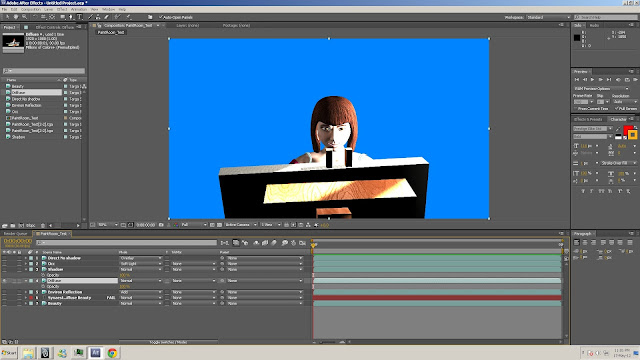The image size is (640, 360).
Task: Toggle the Full Screen checkbox
Action: [x=617, y=109]
